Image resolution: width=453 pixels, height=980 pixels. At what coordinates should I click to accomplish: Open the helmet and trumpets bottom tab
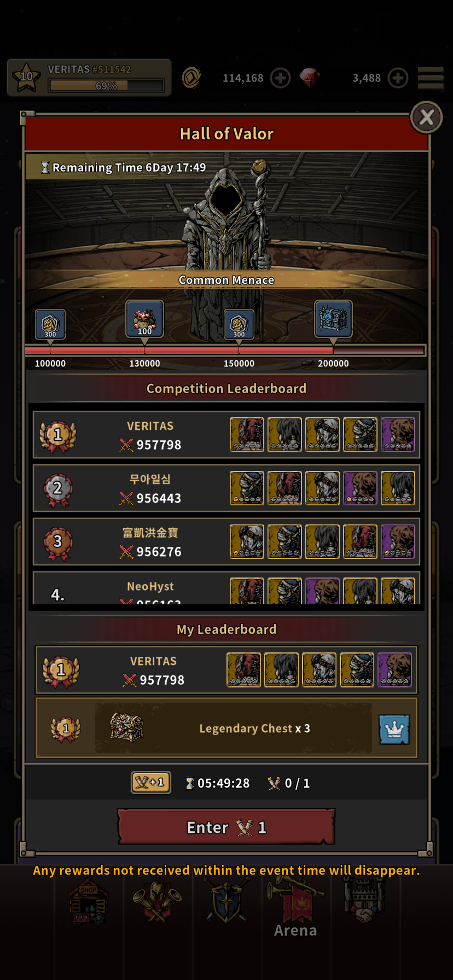158,901
